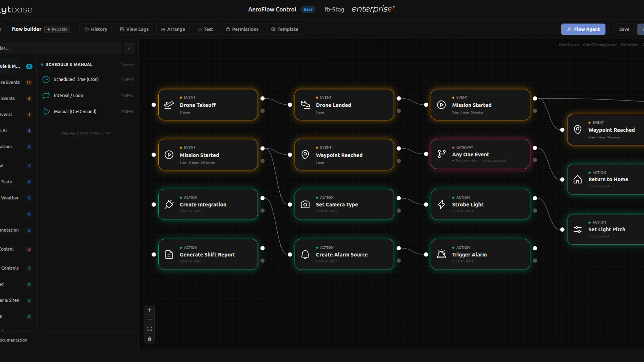Select the Set Camera Type camera icon
This screenshot has width=644, height=362.
point(305,204)
